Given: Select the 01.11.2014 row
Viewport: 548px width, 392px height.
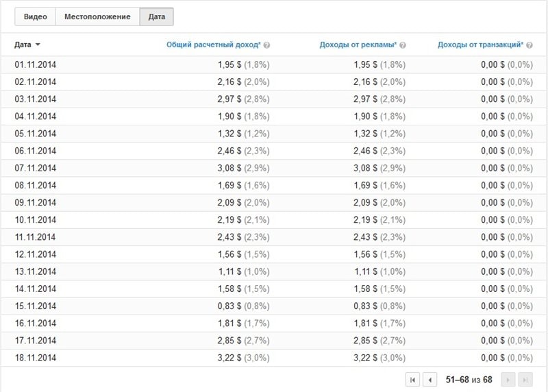Looking at the screenshot, I should 36,64.
